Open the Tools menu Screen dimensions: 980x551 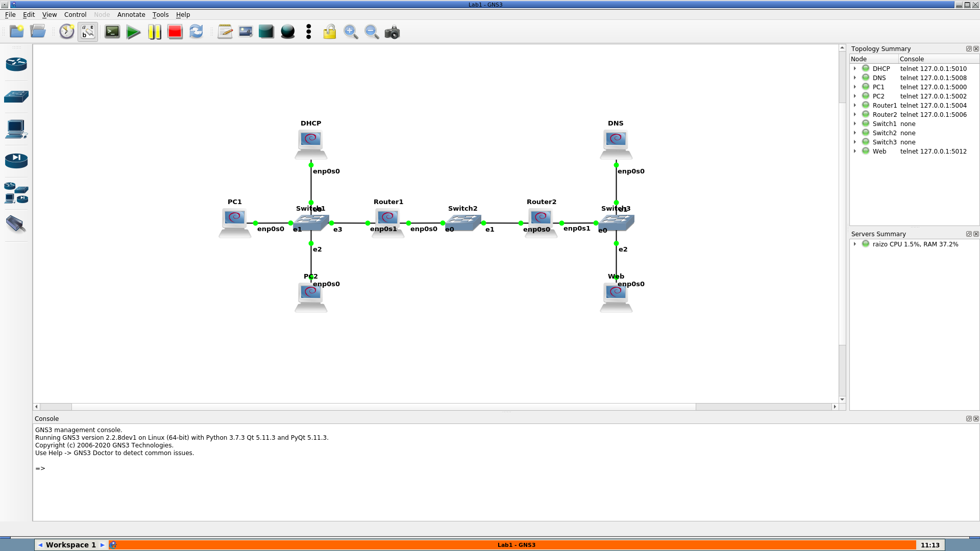click(x=160, y=15)
